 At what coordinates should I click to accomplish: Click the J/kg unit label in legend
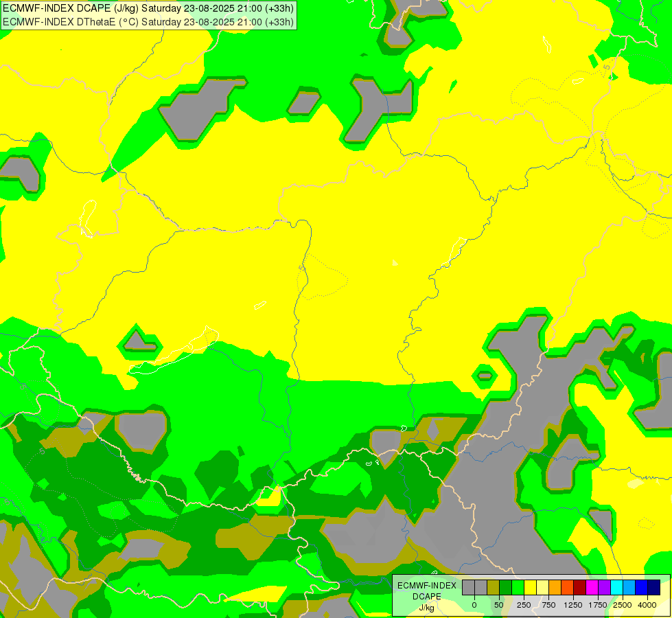pyautogui.click(x=426, y=608)
